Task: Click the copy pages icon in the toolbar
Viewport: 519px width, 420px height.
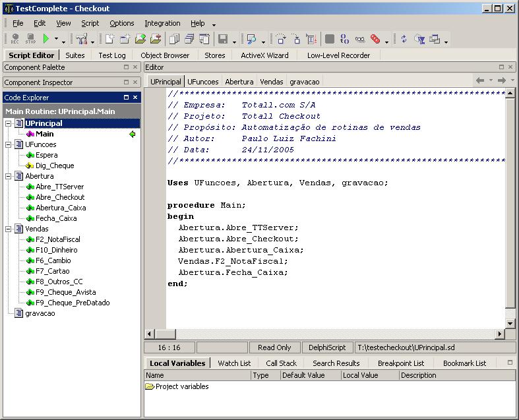Action: click(x=174, y=39)
